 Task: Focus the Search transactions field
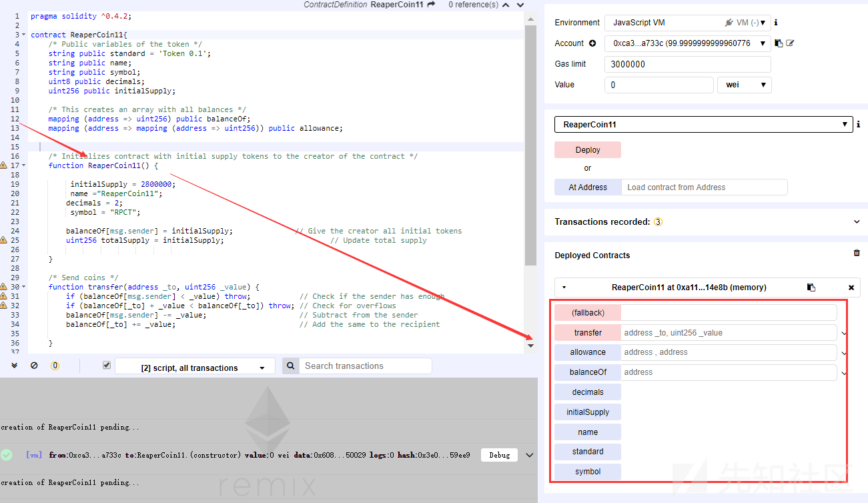pos(365,366)
